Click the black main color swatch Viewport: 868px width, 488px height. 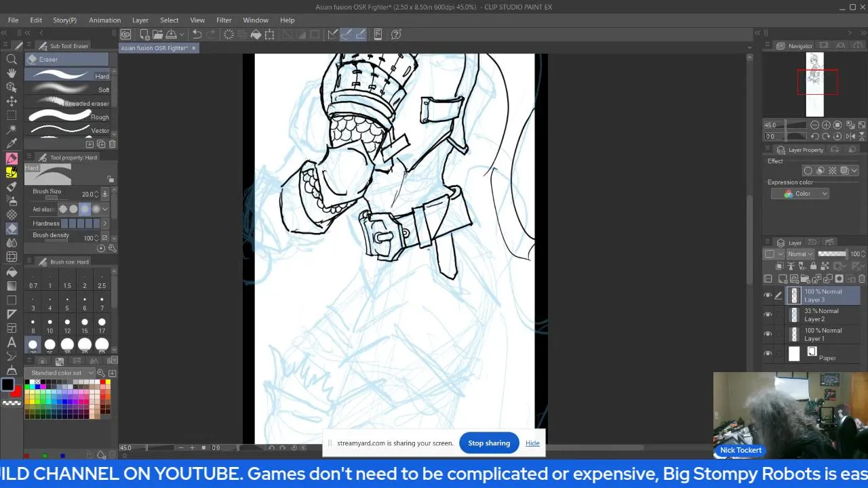(7, 384)
